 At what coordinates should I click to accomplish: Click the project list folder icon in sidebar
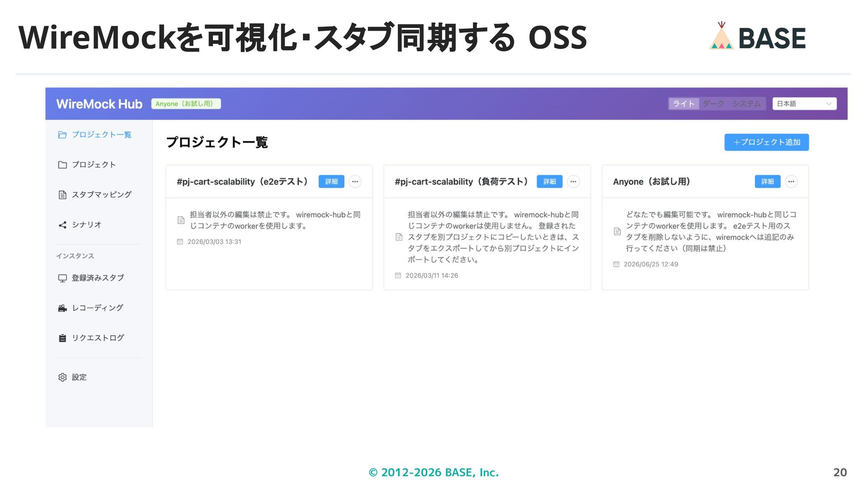click(x=62, y=135)
